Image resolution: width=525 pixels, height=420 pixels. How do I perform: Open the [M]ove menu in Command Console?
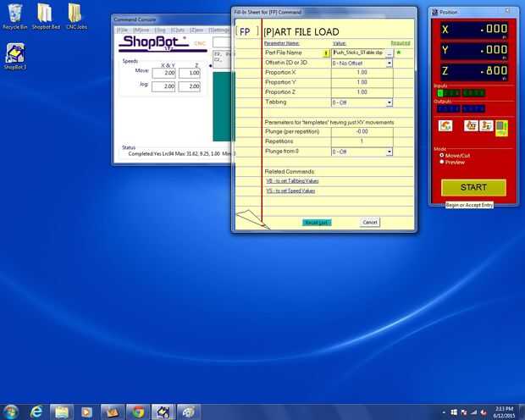(141, 30)
